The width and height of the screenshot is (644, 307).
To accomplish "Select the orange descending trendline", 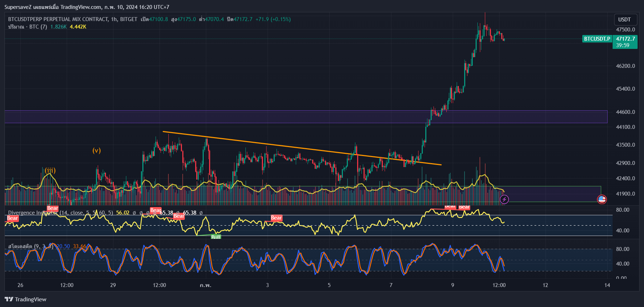I will click(x=302, y=148).
